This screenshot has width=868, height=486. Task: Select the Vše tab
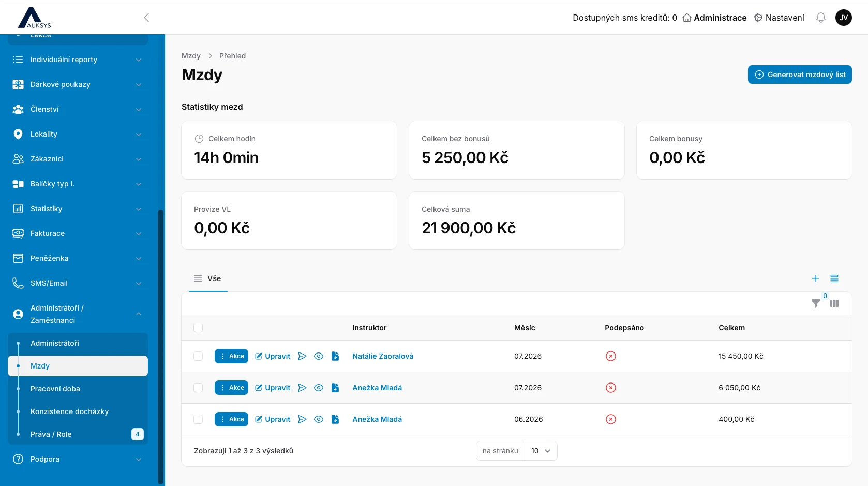[208, 278]
